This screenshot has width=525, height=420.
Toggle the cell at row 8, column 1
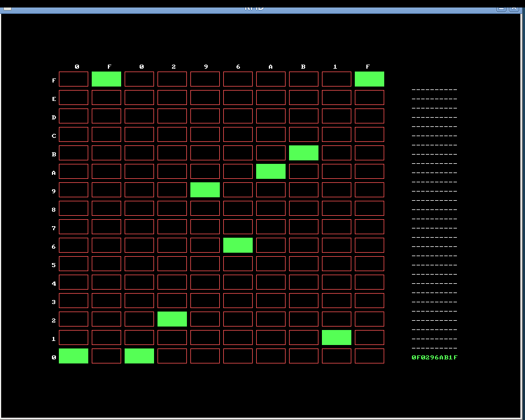click(x=336, y=208)
